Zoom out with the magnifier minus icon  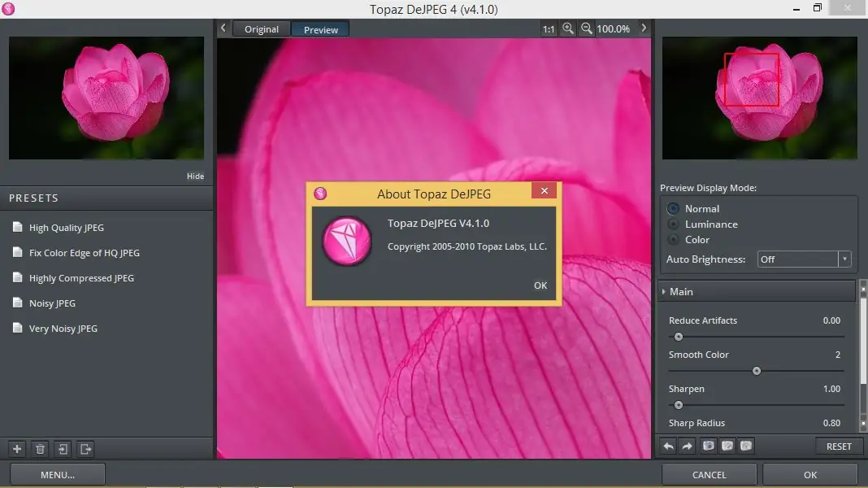[x=587, y=28]
